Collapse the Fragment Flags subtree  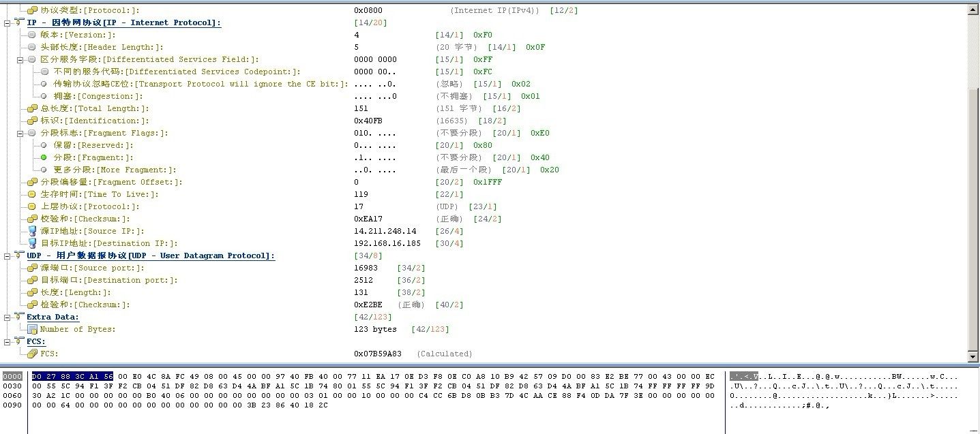(20, 133)
